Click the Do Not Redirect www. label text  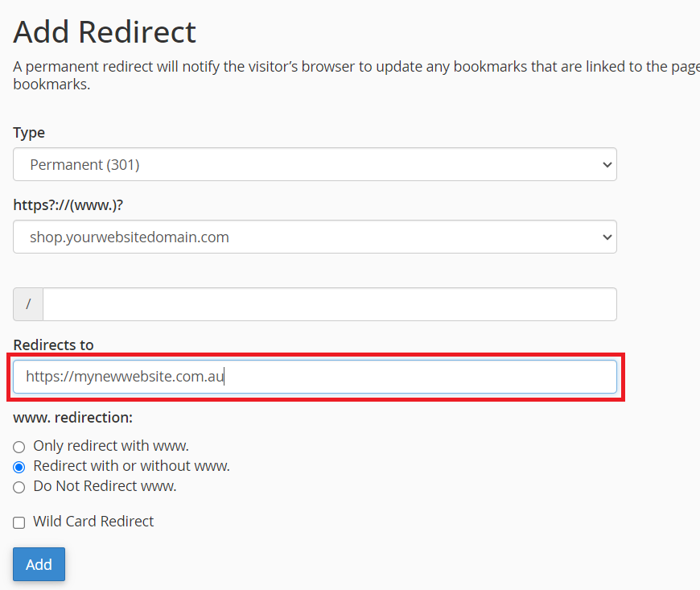point(105,486)
